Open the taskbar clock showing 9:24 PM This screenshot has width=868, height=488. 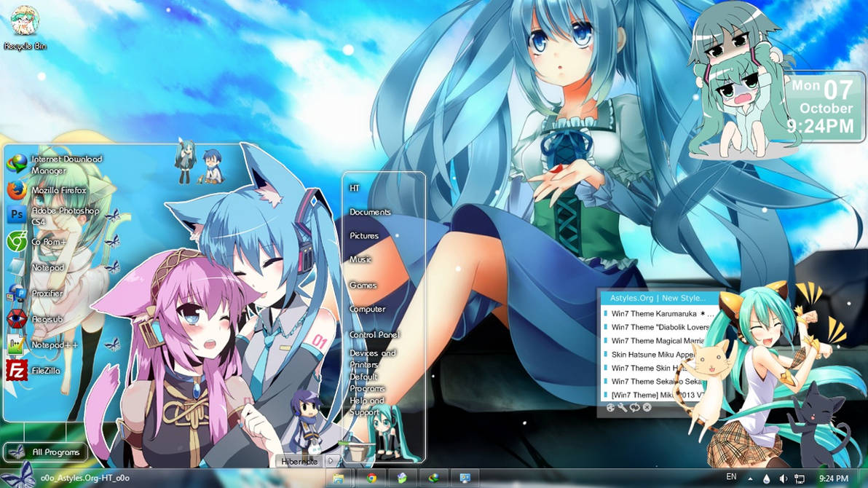[834, 479]
